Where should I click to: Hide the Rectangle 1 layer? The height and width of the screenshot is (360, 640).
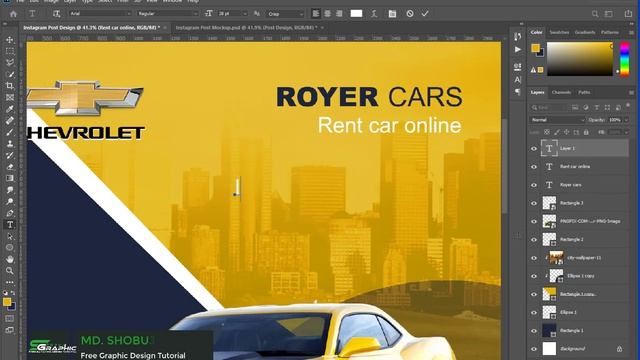(534, 331)
